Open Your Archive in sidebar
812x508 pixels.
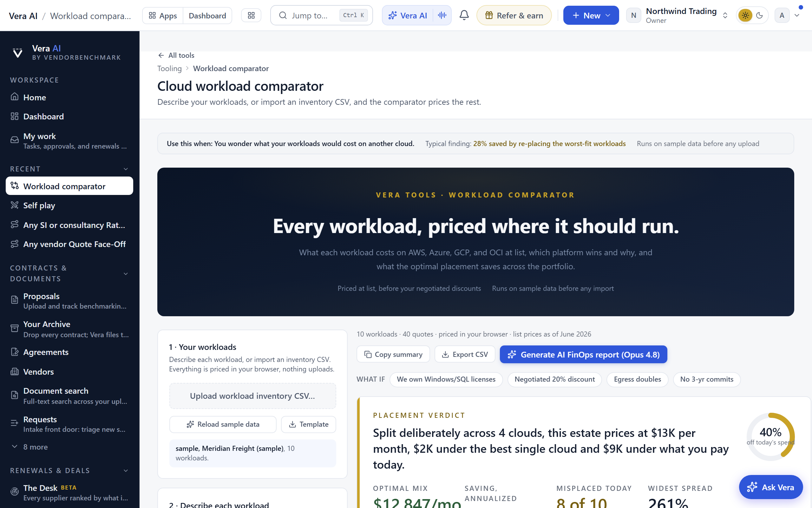(69, 329)
